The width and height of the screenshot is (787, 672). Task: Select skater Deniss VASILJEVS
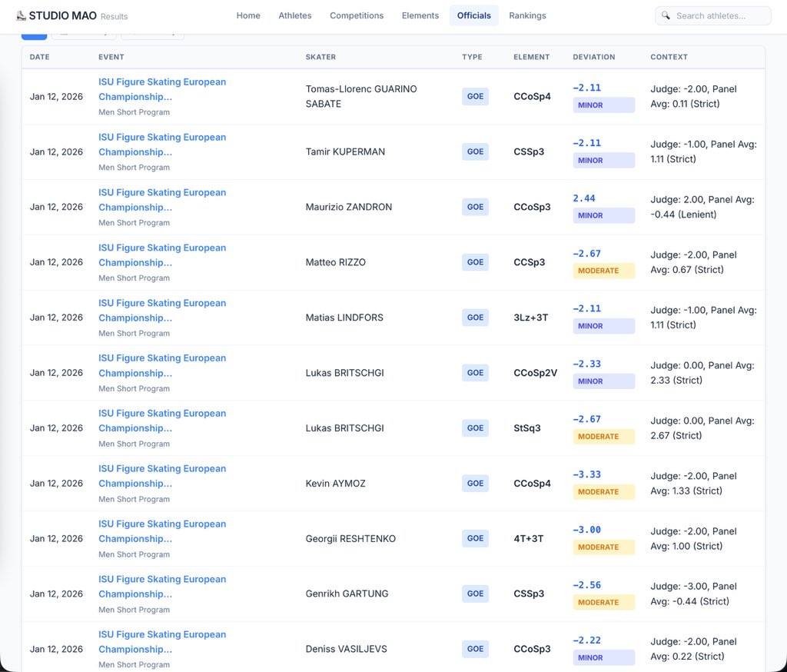(347, 649)
